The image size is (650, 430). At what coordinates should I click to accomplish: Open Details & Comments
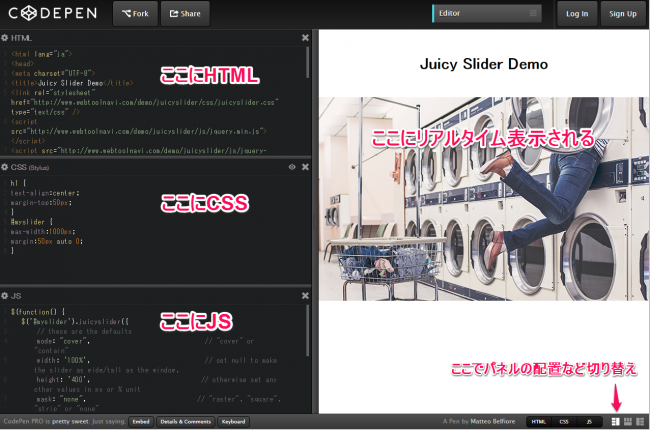[185, 422]
